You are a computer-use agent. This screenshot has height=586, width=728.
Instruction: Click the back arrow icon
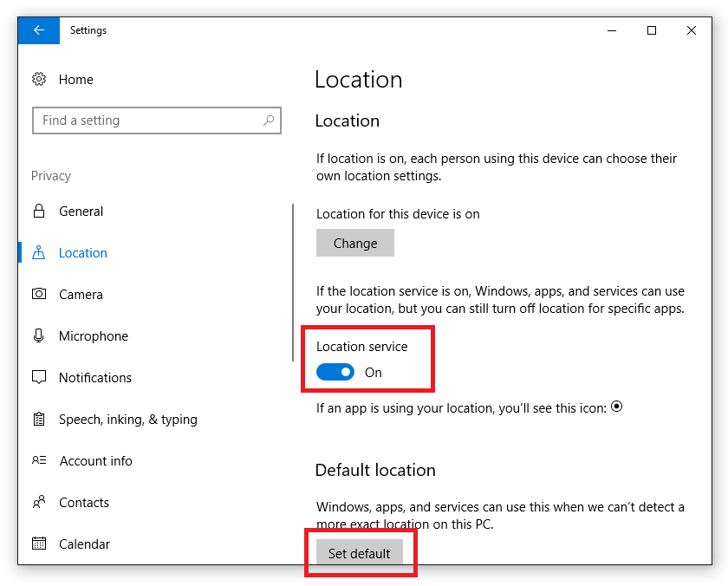tap(39, 30)
